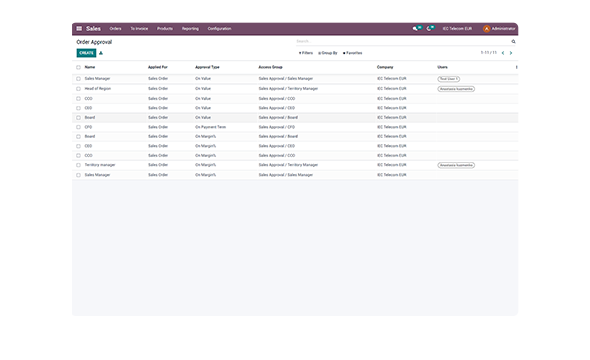Click the import records icon beside Create
Viewport: 590px width, 360px height.
(x=101, y=53)
